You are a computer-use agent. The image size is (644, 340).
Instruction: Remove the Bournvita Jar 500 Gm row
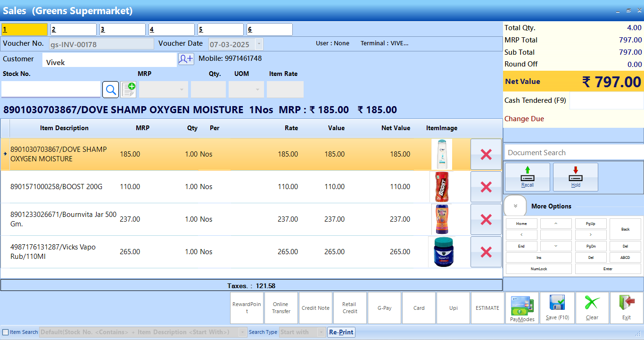486,219
